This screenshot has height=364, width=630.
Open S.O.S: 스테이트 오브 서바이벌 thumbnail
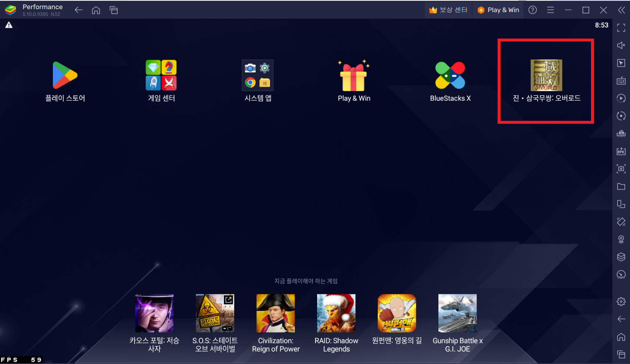pos(215,313)
